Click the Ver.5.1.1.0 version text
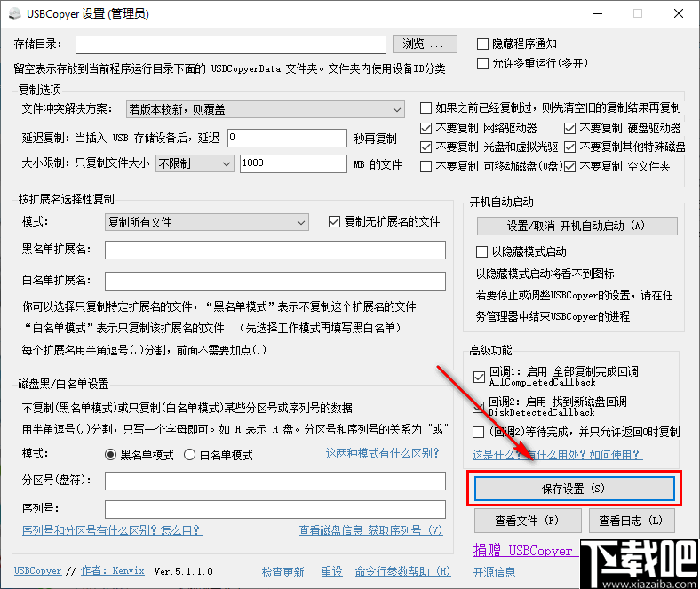The width and height of the screenshot is (700, 589). [x=183, y=571]
